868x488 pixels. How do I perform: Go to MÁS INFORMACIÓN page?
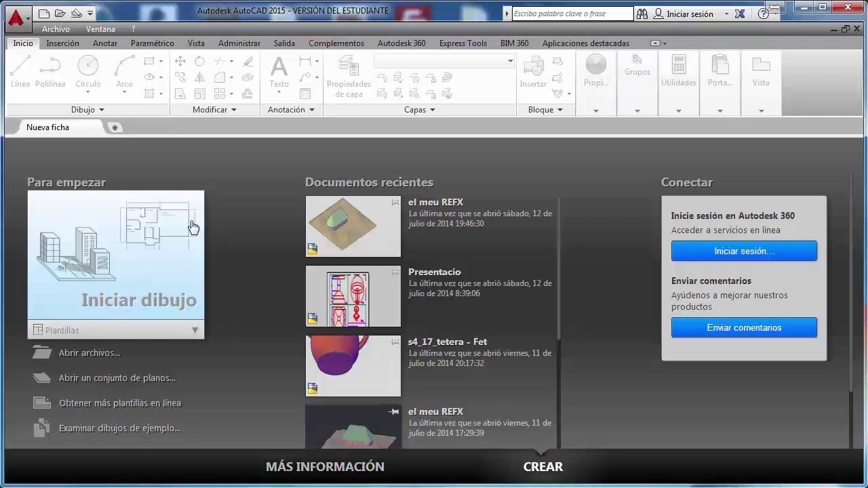click(x=325, y=466)
